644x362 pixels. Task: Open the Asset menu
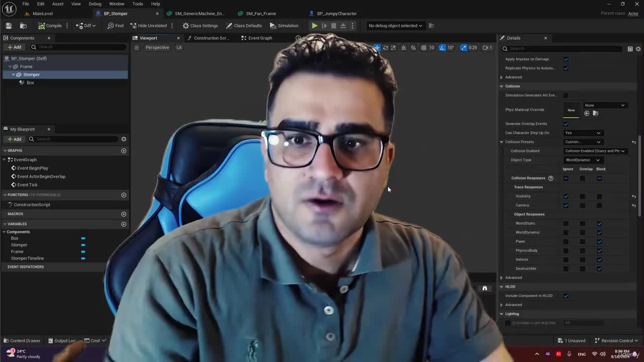(x=58, y=4)
